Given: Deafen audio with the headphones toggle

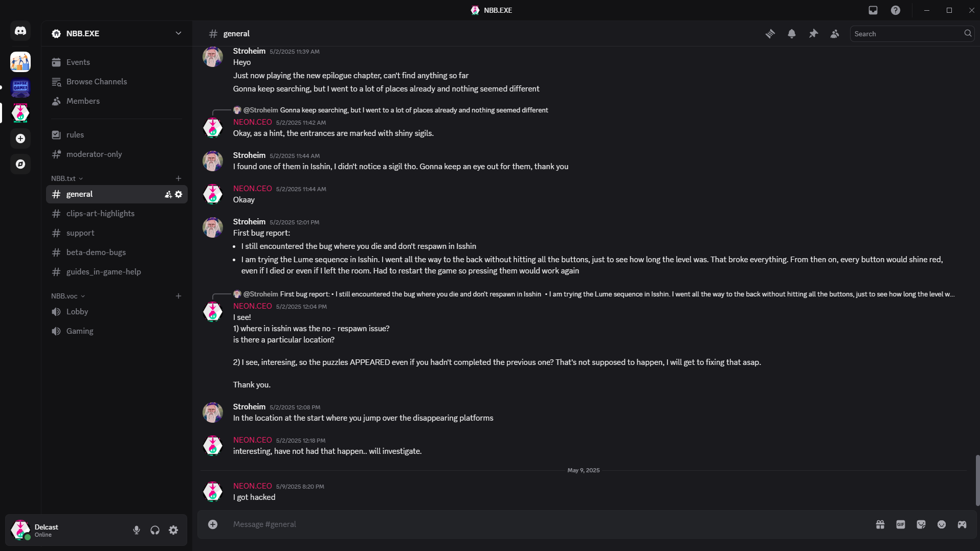Looking at the screenshot, I should click(x=154, y=530).
